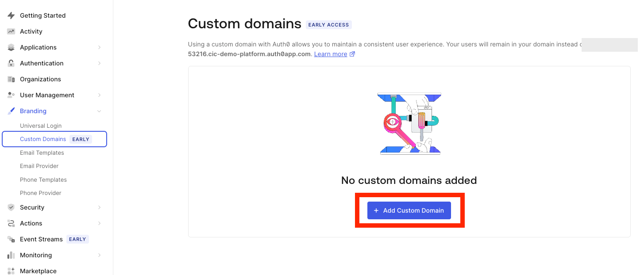Click the Getting Started lightning bolt icon

[11, 15]
